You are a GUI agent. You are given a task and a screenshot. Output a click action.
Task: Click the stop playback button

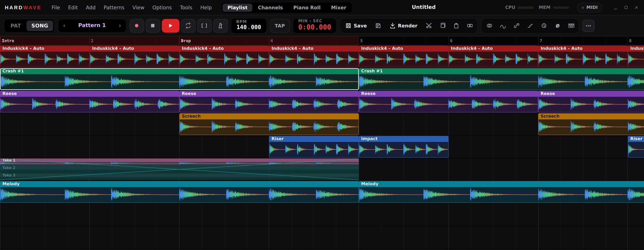tap(153, 26)
